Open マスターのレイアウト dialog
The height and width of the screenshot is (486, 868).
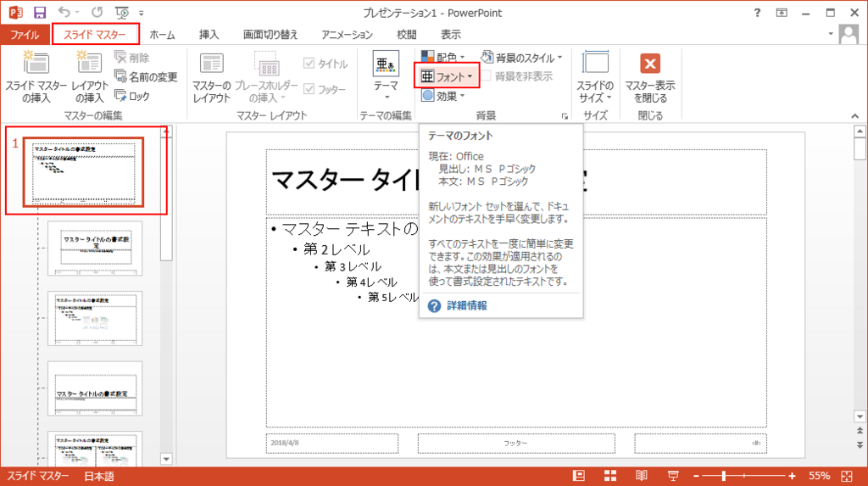(x=211, y=77)
